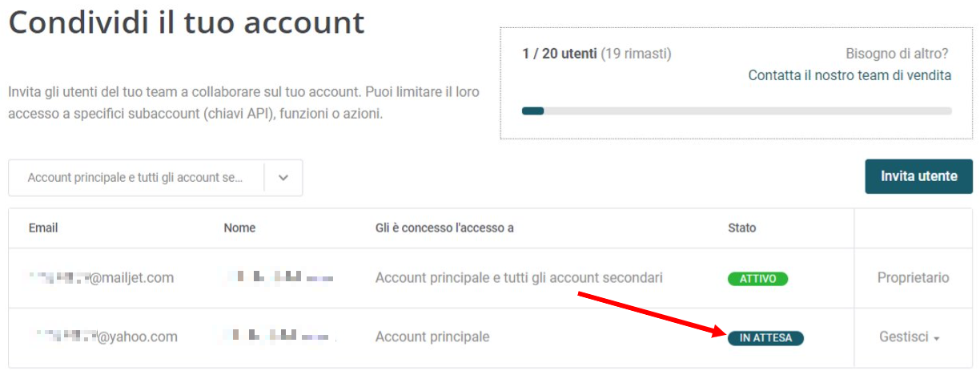The width and height of the screenshot is (980, 375).
Task: Click the green ATTIVO status badge
Action: 757,279
